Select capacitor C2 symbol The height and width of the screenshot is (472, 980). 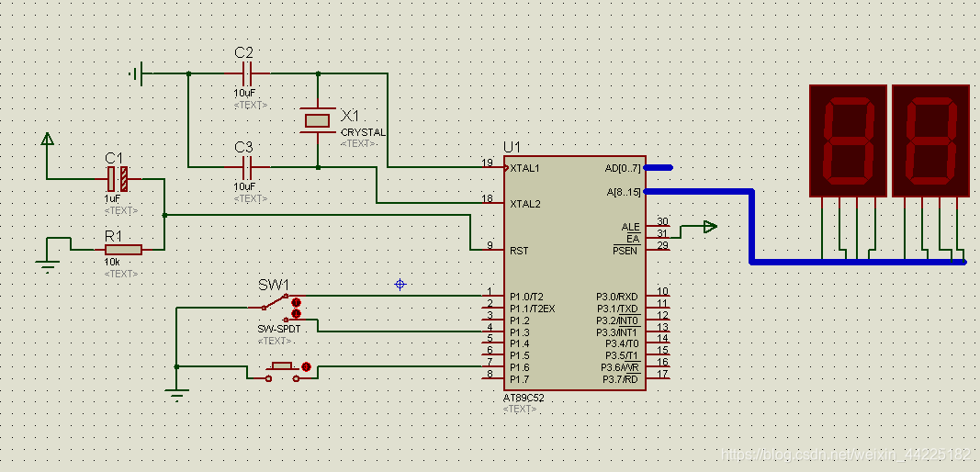247,73
